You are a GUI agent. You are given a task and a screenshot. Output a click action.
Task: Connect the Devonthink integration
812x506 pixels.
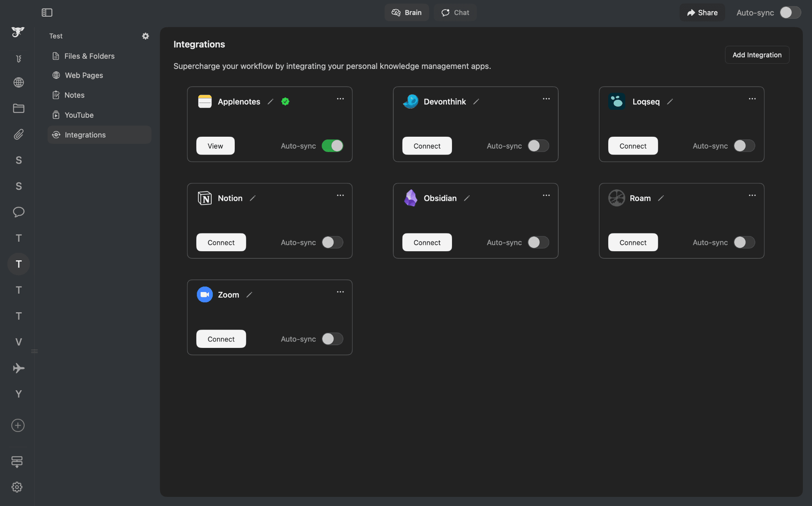coord(427,146)
